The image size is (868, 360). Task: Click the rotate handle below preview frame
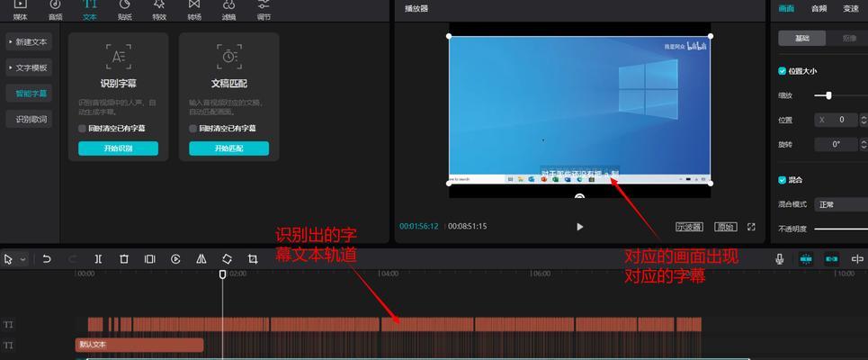[579, 196]
